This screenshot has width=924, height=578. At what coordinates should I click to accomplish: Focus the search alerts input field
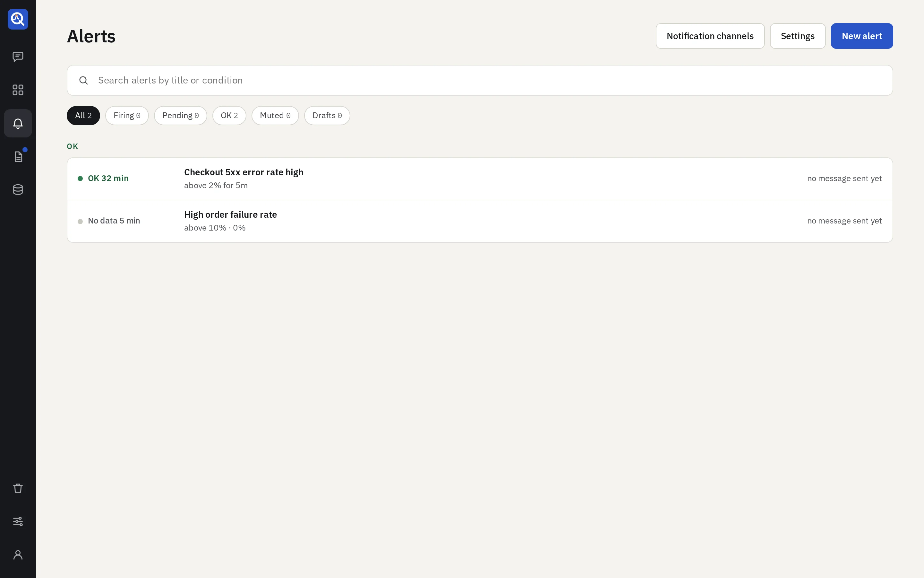point(480,80)
